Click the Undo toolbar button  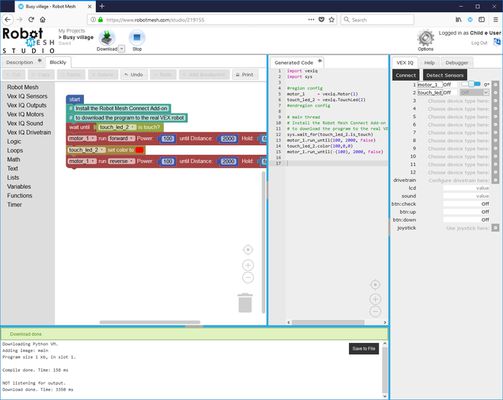click(133, 75)
